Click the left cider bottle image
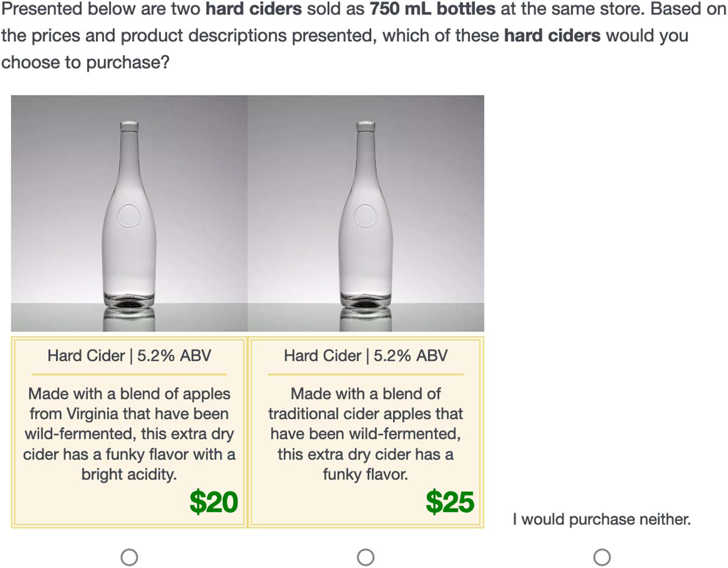Screen dimensions: 728x568 pos(129,213)
